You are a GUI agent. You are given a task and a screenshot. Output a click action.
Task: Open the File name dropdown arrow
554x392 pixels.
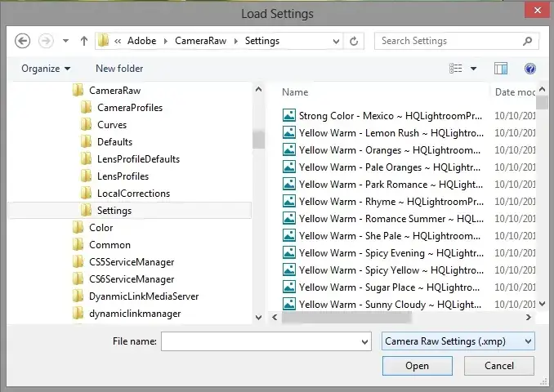[x=364, y=341]
